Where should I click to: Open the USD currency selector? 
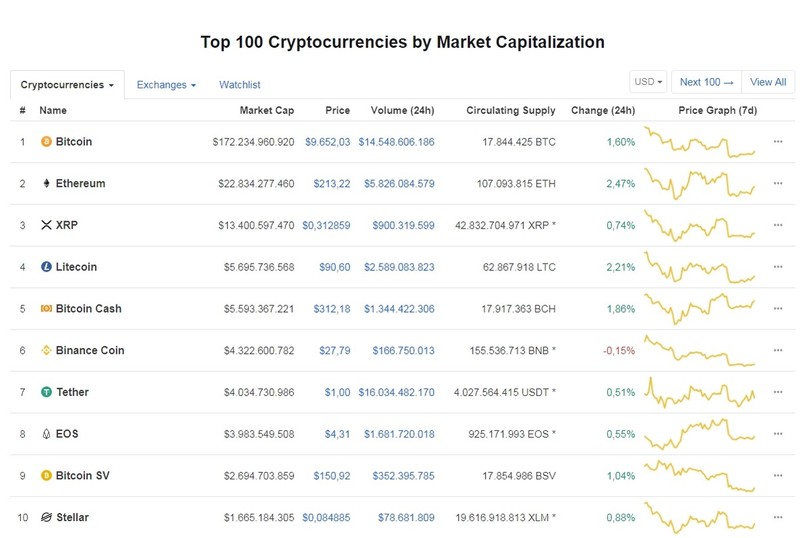click(x=648, y=82)
